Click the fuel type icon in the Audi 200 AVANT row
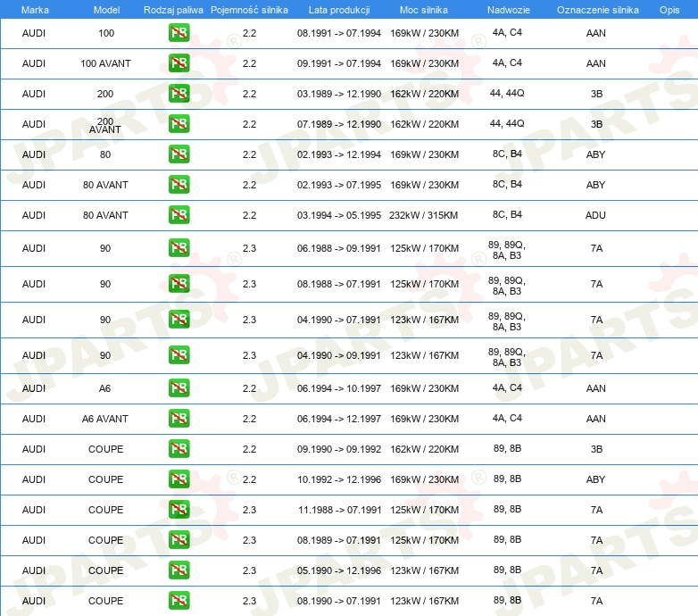 tap(179, 124)
